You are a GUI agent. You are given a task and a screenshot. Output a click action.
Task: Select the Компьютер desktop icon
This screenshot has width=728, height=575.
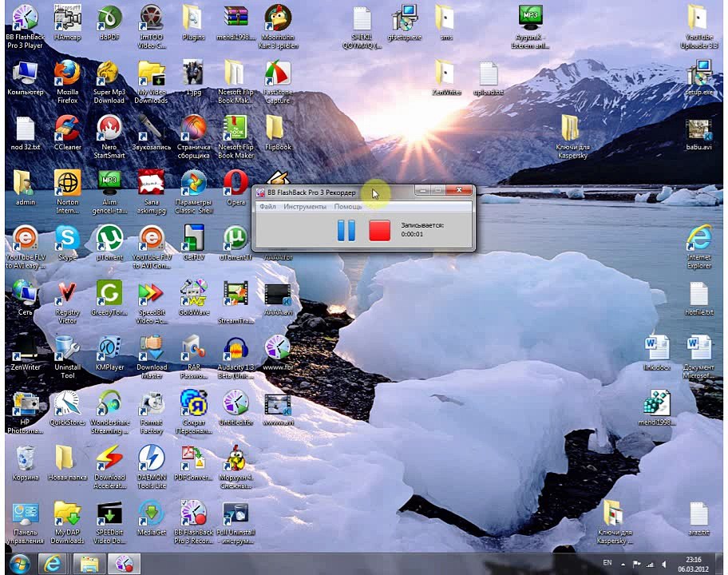coord(25,78)
